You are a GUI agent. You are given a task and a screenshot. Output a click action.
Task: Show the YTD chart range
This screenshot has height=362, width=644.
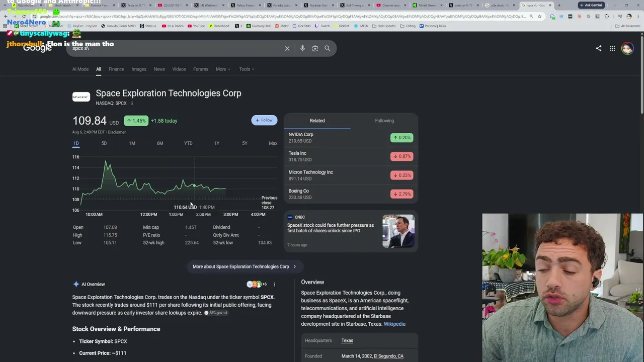point(188,143)
